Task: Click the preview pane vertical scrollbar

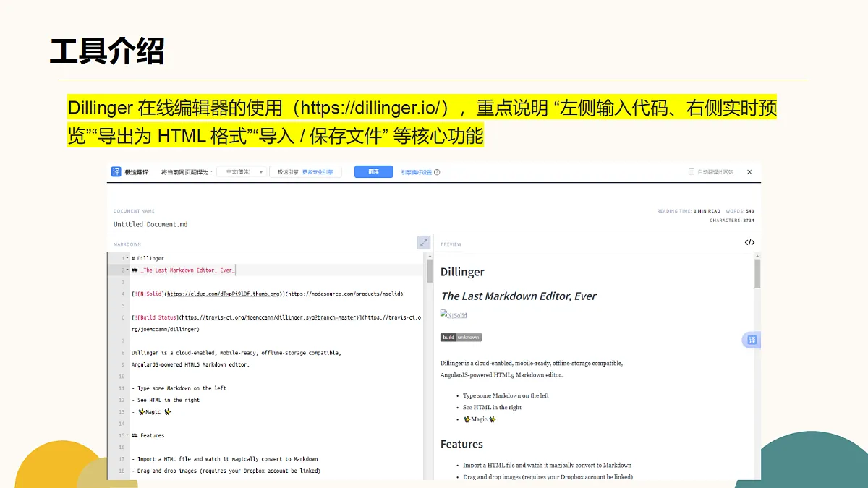Action: click(757, 273)
